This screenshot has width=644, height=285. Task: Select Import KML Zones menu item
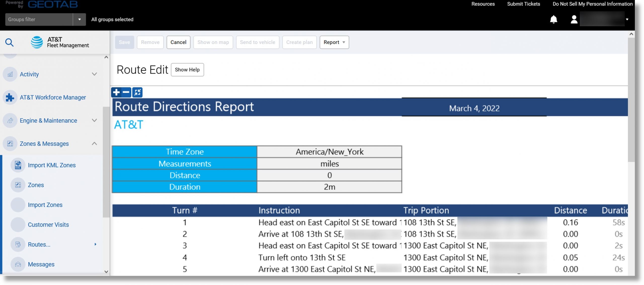52,165
